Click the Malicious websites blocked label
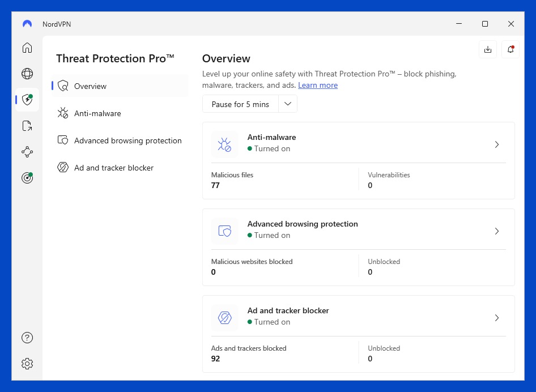 tap(252, 262)
